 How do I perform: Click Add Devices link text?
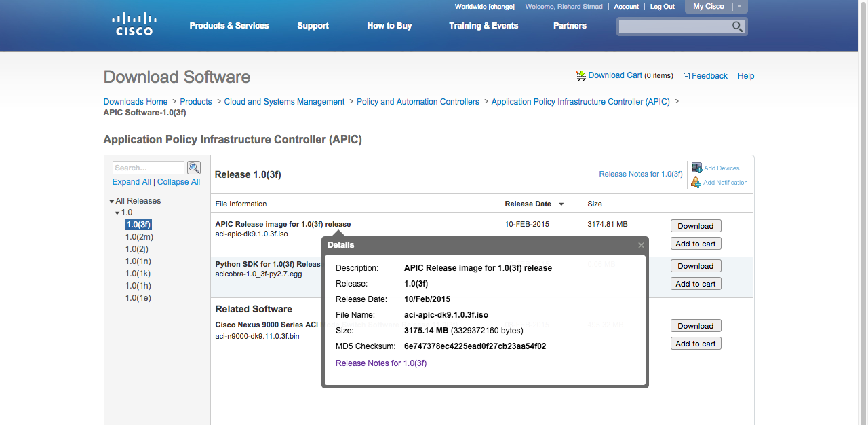[x=722, y=168]
